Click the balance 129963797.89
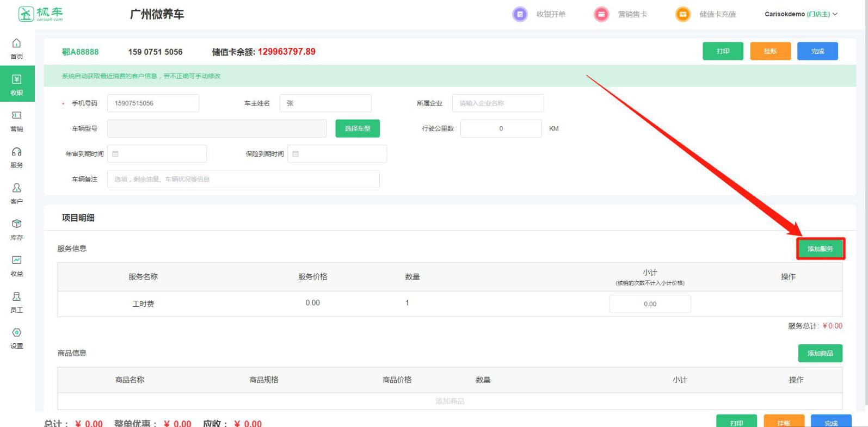 [286, 52]
